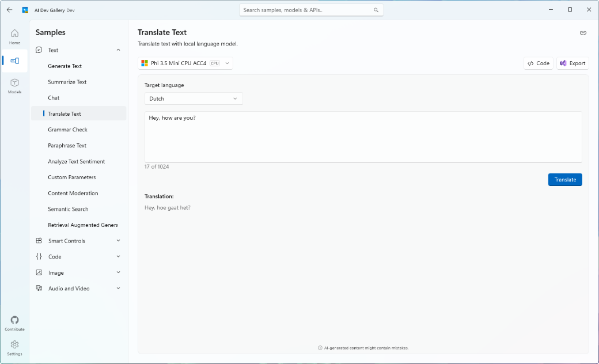Collapse the Text samples category
The height and width of the screenshot is (364, 599).
click(x=118, y=50)
